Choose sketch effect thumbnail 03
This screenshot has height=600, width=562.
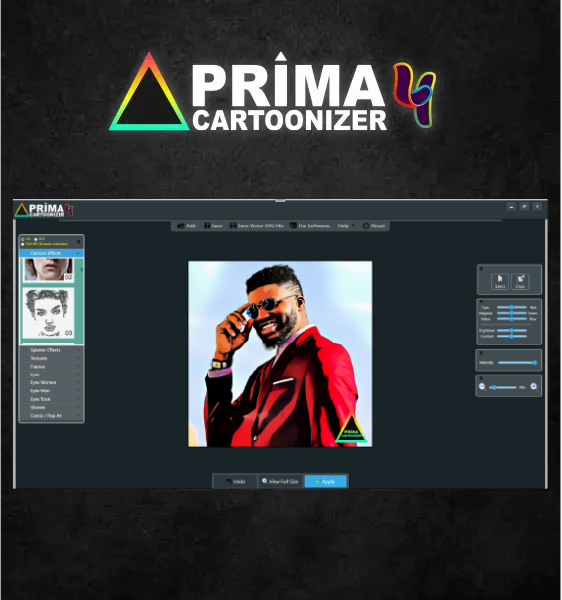tap(48, 313)
